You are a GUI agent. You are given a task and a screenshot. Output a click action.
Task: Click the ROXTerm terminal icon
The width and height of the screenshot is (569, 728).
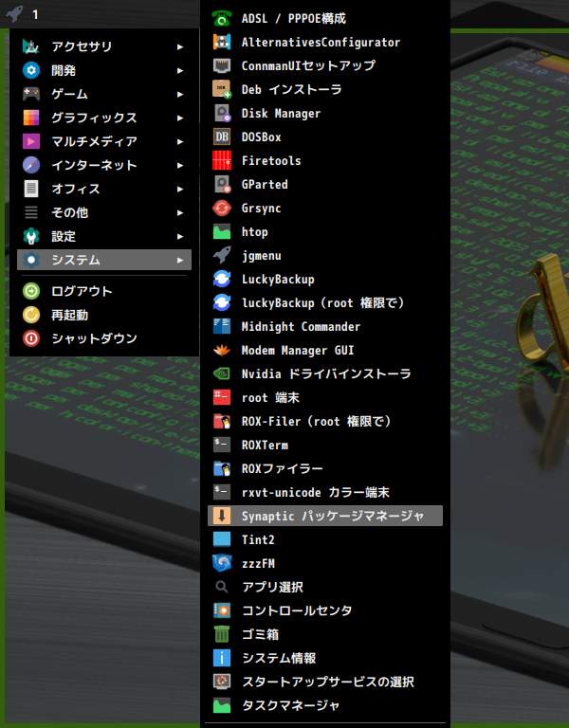pos(222,445)
